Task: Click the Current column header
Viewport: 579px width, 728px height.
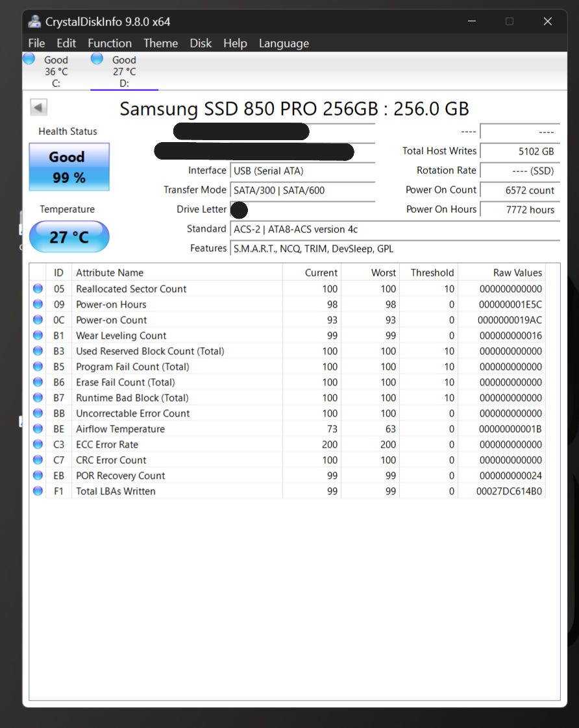Action: click(x=312, y=273)
